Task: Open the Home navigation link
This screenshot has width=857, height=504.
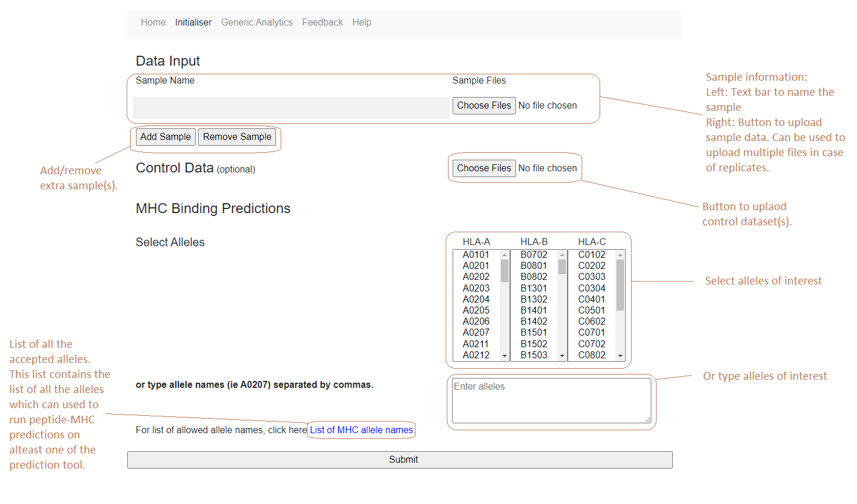Action: [x=153, y=23]
